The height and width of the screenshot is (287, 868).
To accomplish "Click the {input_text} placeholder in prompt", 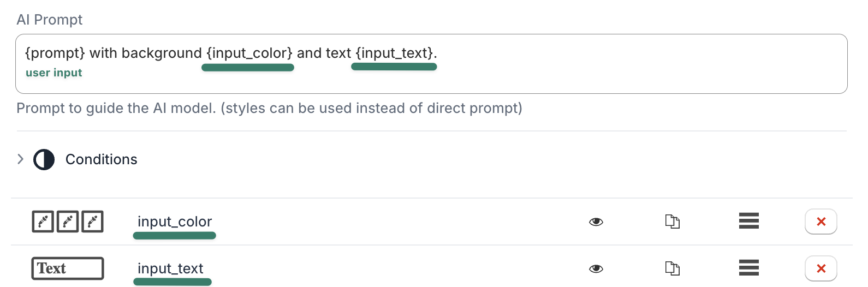I will click(x=395, y=53).
